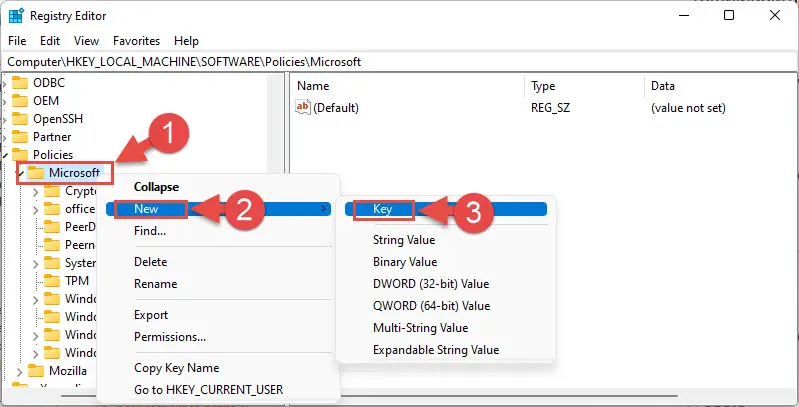Click the PeerDist folder icon

point(52,227)
